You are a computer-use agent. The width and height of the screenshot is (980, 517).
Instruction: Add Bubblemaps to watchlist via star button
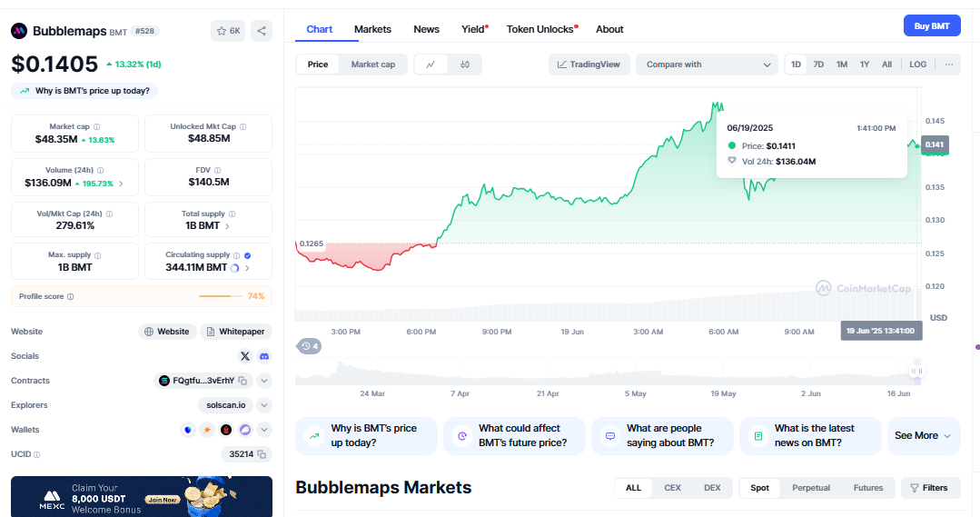[x=227, y=31]
